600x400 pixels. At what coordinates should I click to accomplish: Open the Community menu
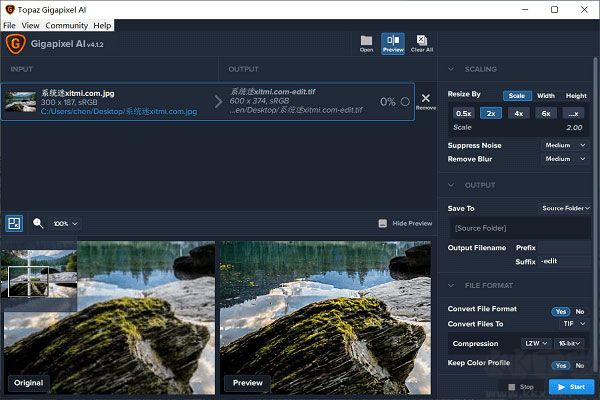coord(66,24)
